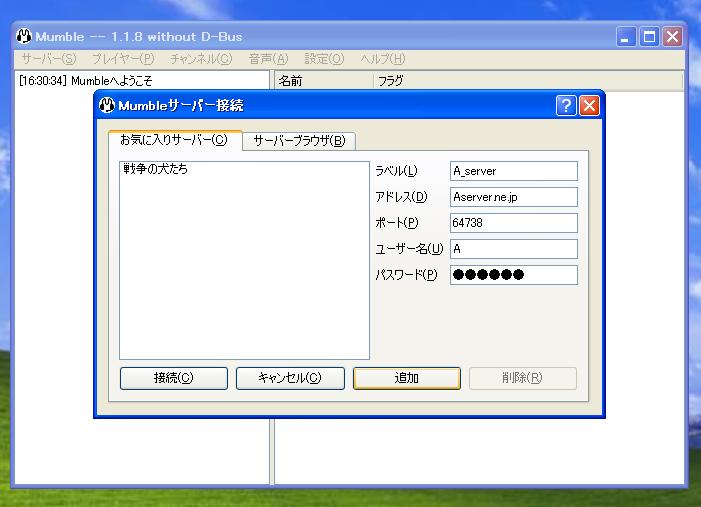
Task: Click the ラベル field containing A_server
Action: point(514,171)
